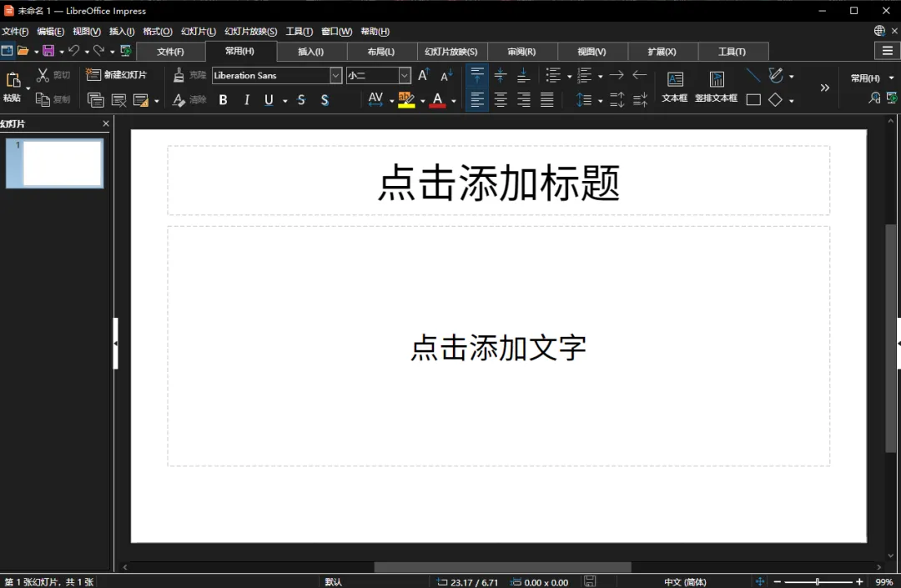Toggle Italic formatting
Viewport: 901px width, 588px height.
tap(246, 100)
